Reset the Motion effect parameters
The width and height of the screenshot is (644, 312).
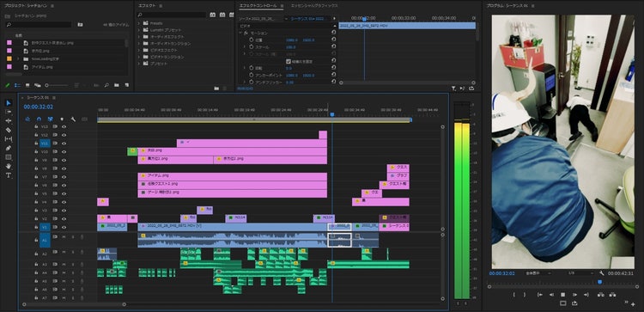click(x=333, y=33)
